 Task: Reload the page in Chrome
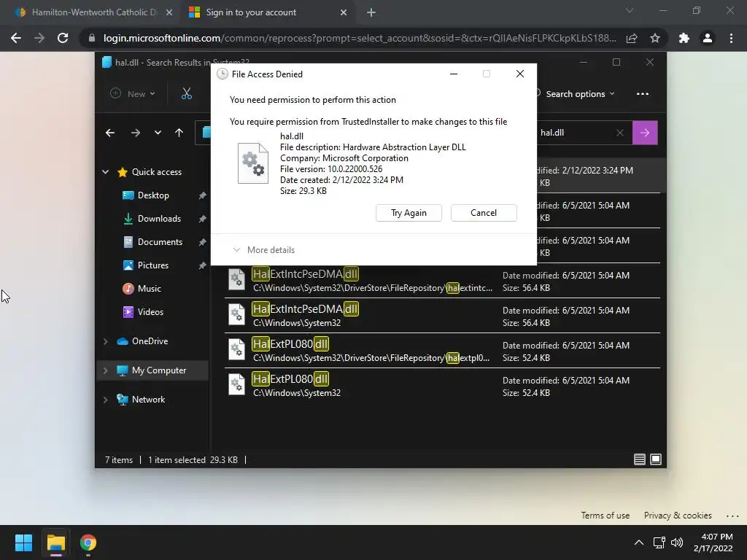(63, 38)
